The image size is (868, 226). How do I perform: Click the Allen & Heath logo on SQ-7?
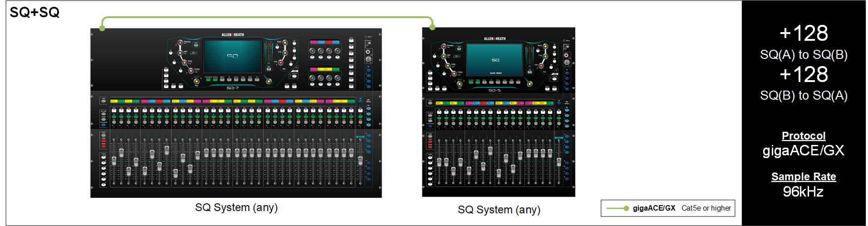coord(232,34)
